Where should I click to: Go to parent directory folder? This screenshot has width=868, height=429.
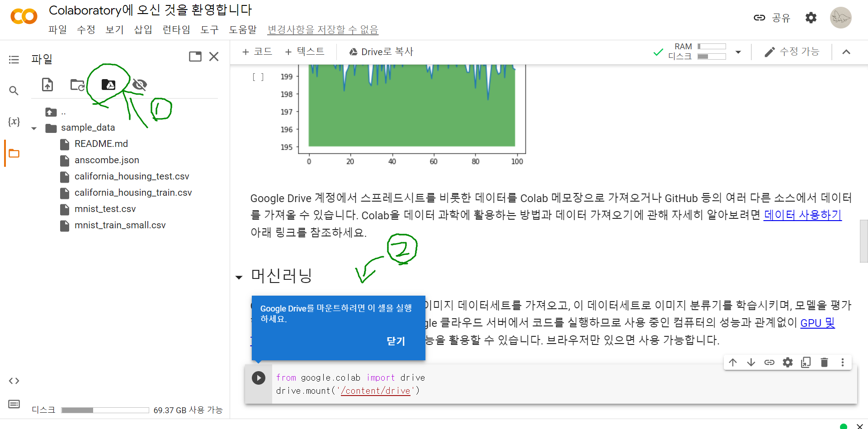pyautogui.click(x=51, y=112)
